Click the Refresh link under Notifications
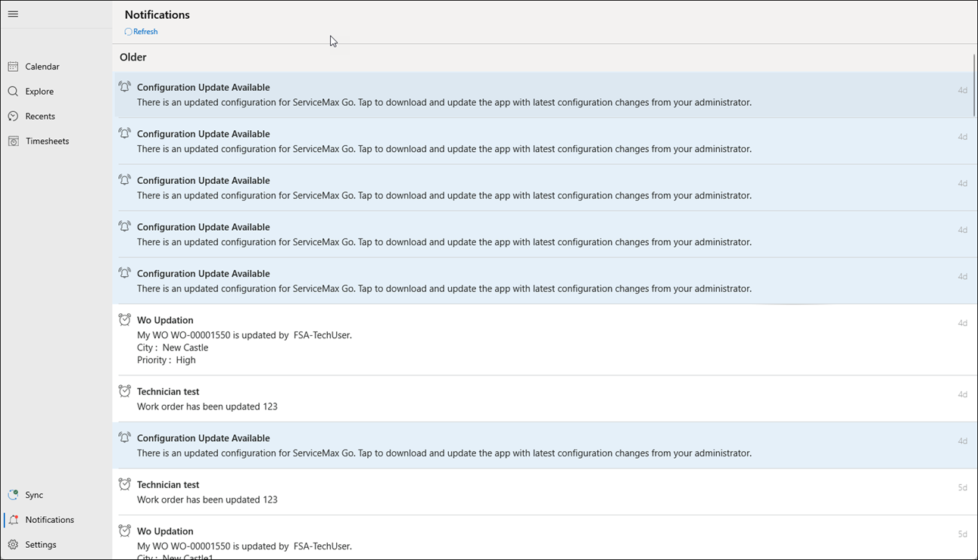Screen dimensions: 978x560 (x=142, y=32)
